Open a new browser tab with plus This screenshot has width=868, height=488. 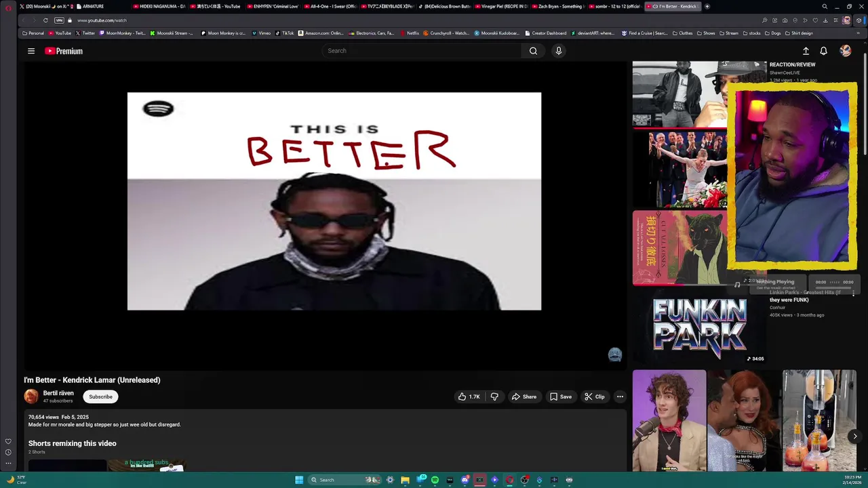[x=707, y=6]
